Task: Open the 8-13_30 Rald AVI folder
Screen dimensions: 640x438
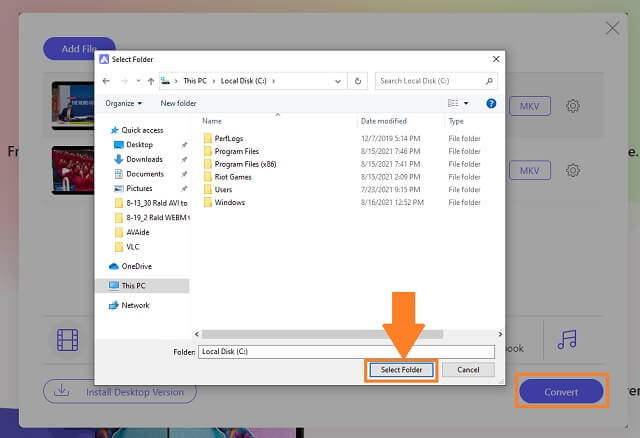Action: 151,203
